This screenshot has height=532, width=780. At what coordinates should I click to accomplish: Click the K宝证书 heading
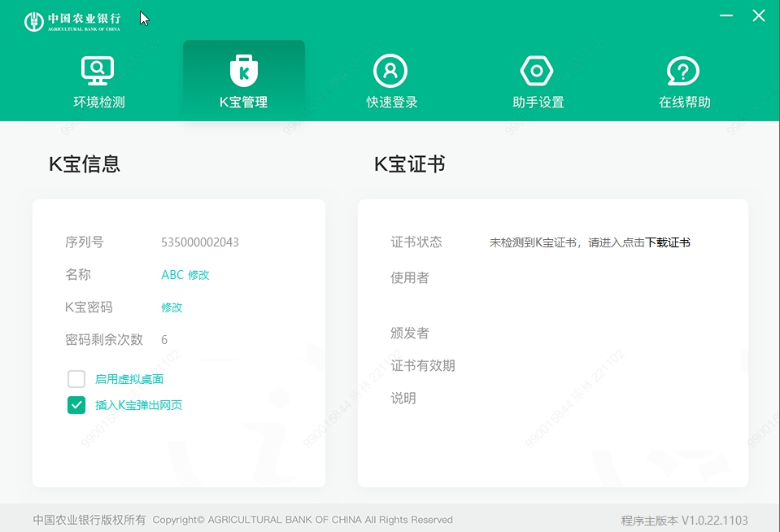pos(410,164)
